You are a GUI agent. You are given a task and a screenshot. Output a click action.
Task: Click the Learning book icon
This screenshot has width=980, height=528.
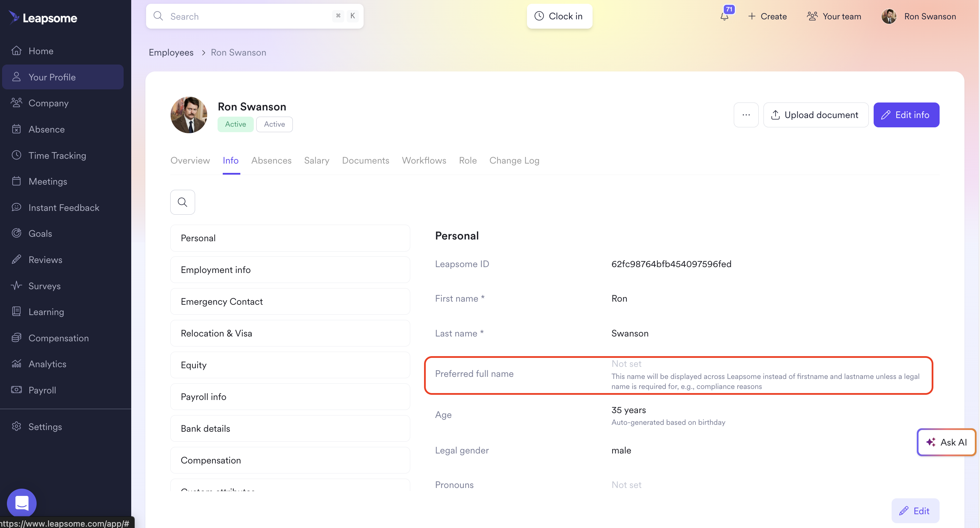click(x=16, y=311)
